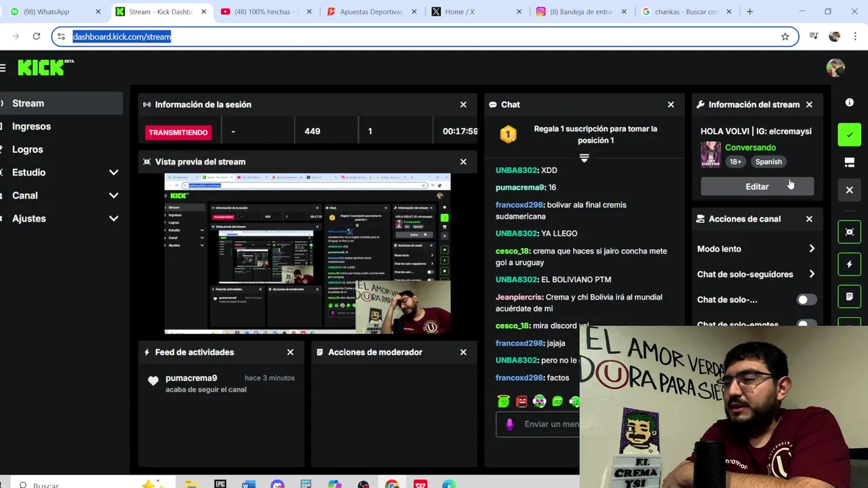
Task: Close the Acciones de moderador panel
Action: pos(463,352)
